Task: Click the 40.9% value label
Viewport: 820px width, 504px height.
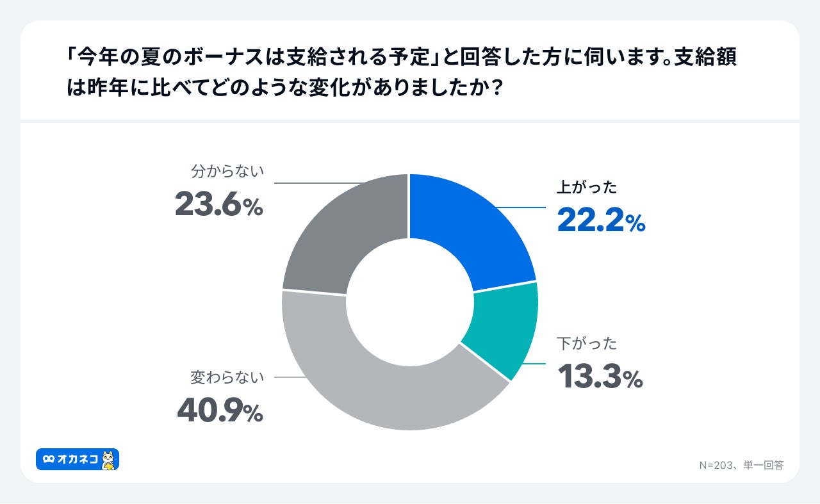Action: pyautogui.click(x=220, y=412)
